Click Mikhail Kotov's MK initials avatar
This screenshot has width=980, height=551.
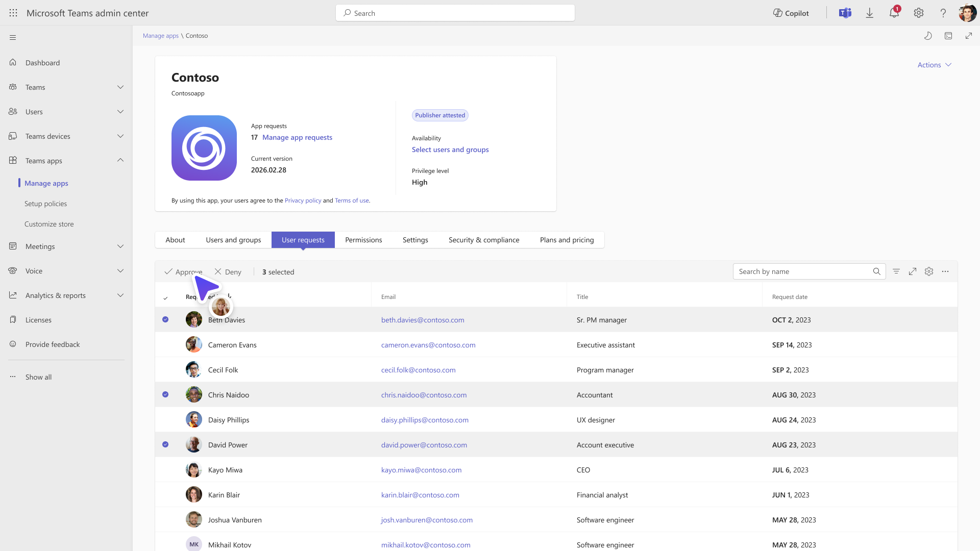(x=194, y=544)
